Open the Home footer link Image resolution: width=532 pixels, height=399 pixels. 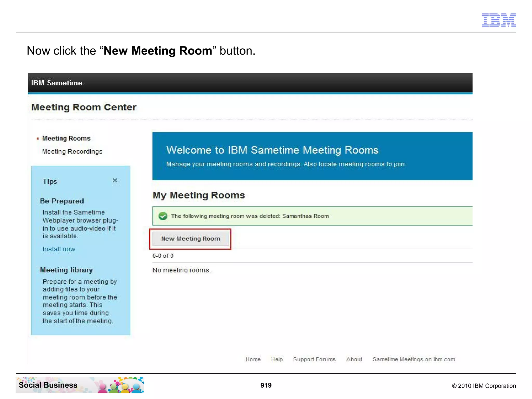point(253,359)
